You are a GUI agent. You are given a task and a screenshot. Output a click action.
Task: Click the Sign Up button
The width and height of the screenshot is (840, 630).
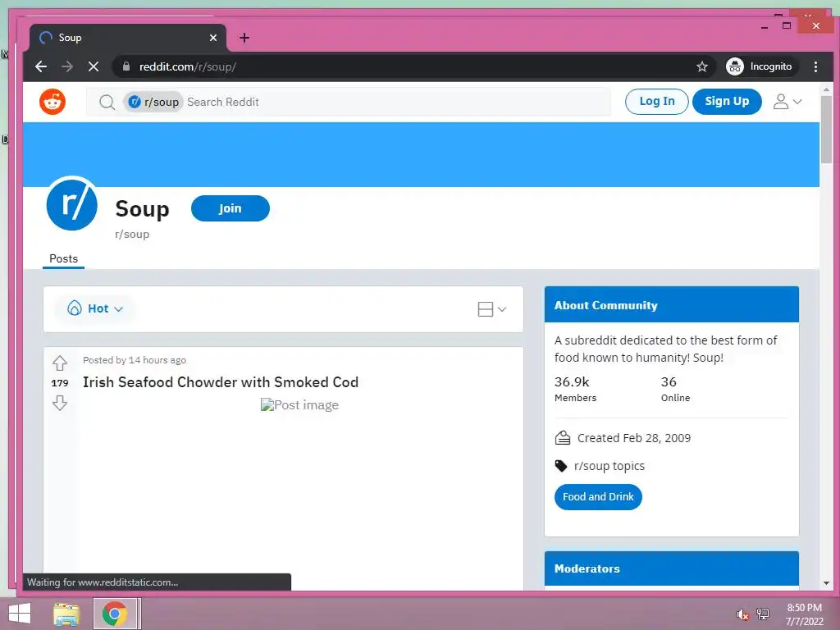(727, 101)
